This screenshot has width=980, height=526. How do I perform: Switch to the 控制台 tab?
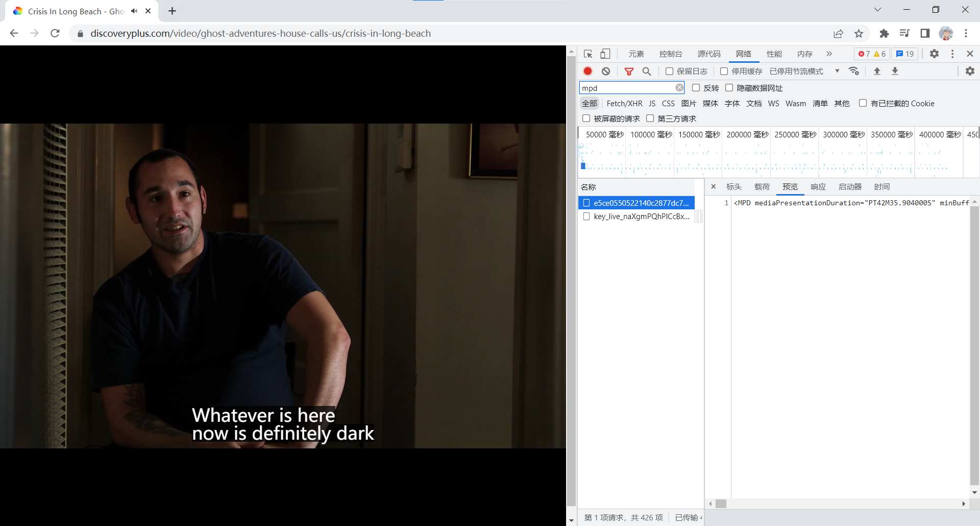(670, 54)
